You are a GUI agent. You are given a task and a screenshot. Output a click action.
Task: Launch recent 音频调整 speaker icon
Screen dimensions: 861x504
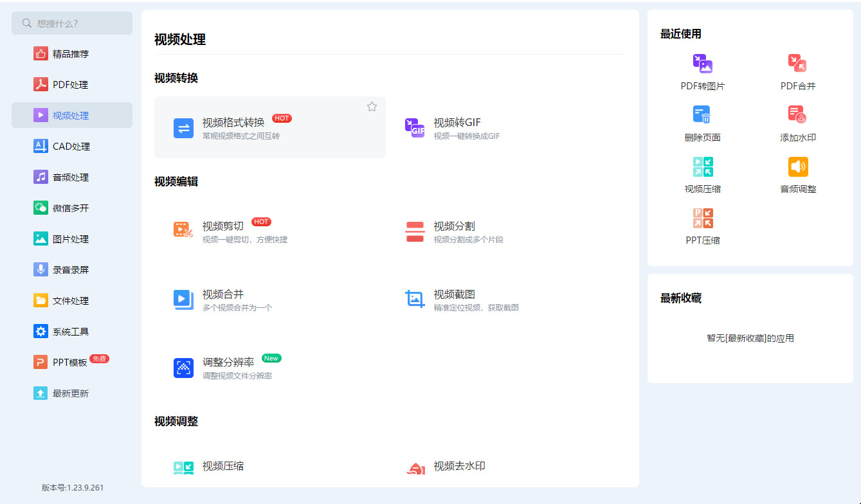click(x=798, y=166)
